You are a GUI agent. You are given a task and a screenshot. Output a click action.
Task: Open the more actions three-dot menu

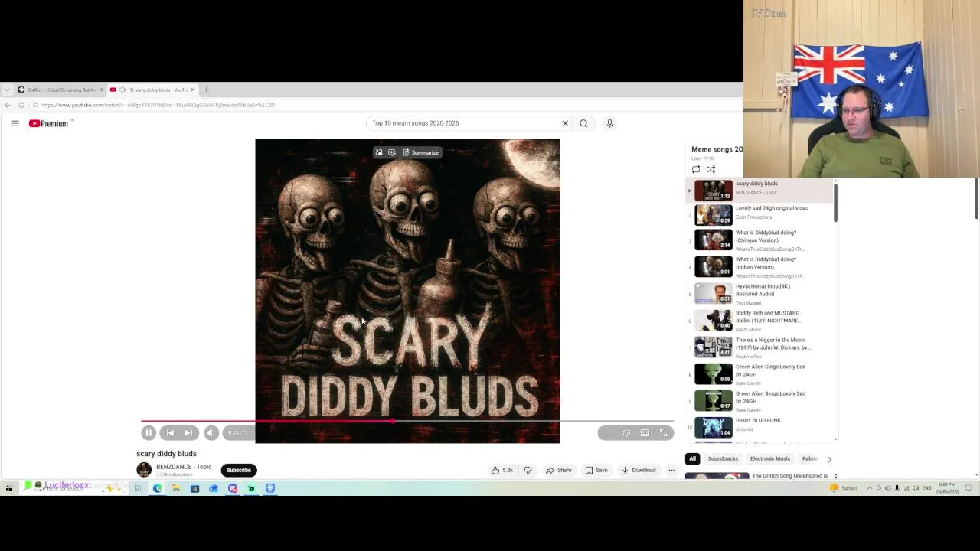671,470
